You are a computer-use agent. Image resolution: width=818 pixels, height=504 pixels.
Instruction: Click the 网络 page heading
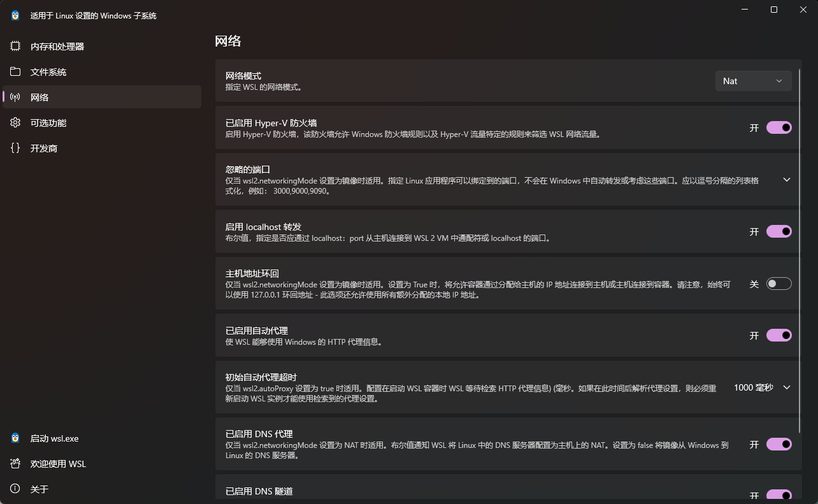click(228, 41)
